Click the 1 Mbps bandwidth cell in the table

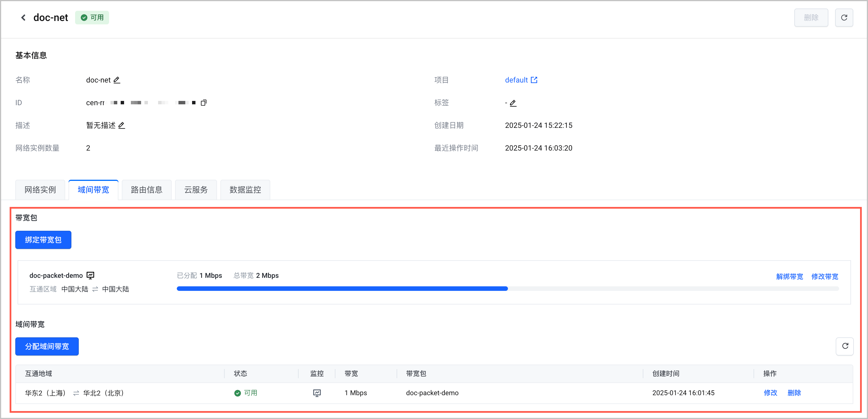click(x=356, y=393)
